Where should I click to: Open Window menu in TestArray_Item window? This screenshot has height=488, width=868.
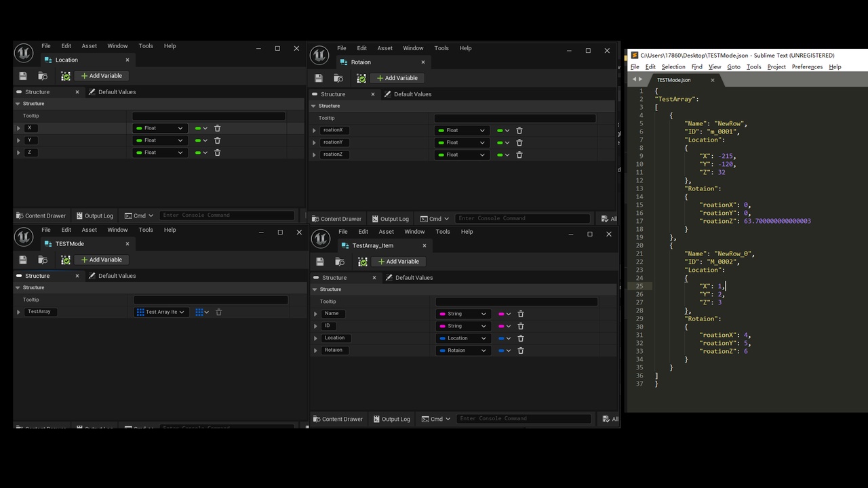coord(414,232)
